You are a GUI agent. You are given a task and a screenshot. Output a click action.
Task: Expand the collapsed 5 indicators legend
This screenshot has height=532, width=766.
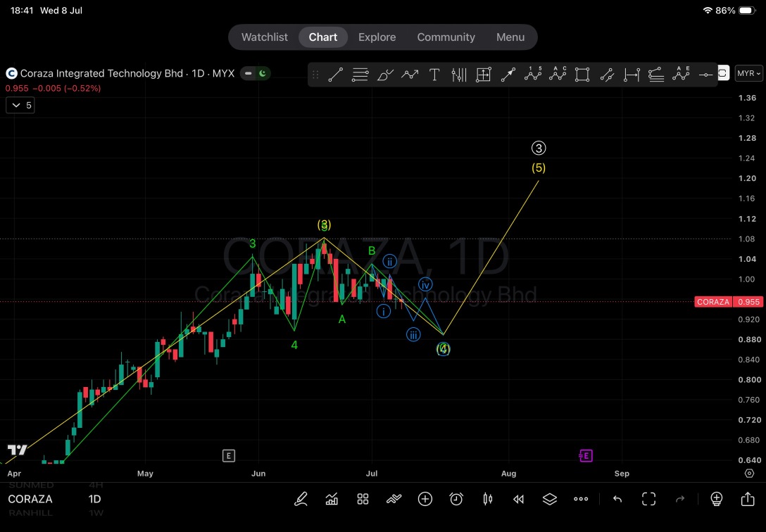(x=20, y=106)
